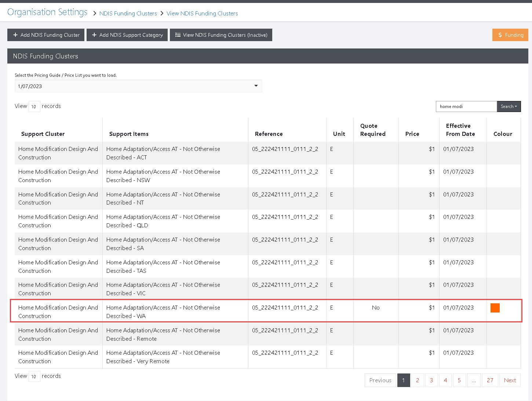Screen dimensions: 532x401
Task: Select current page 1 in pagination
Action: click(404, 380)
